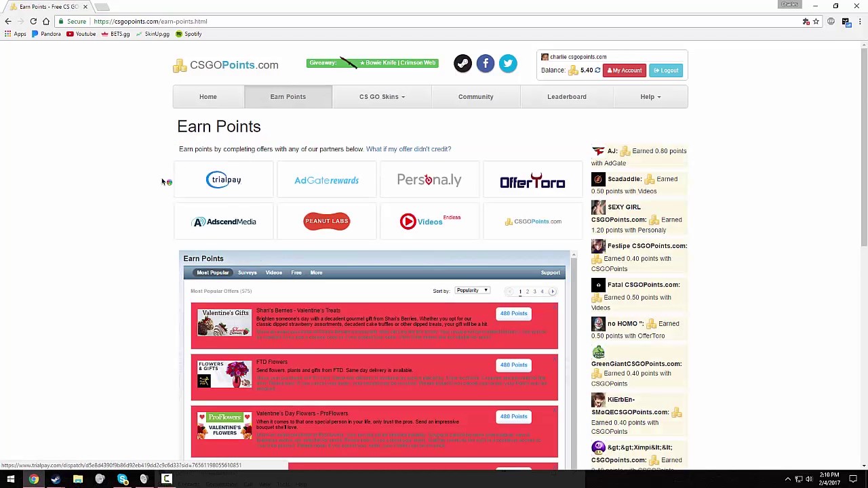Open the Youtube bookmark
Screen dimensions: 868x488
pyautogui.click(x=81, y=34)
